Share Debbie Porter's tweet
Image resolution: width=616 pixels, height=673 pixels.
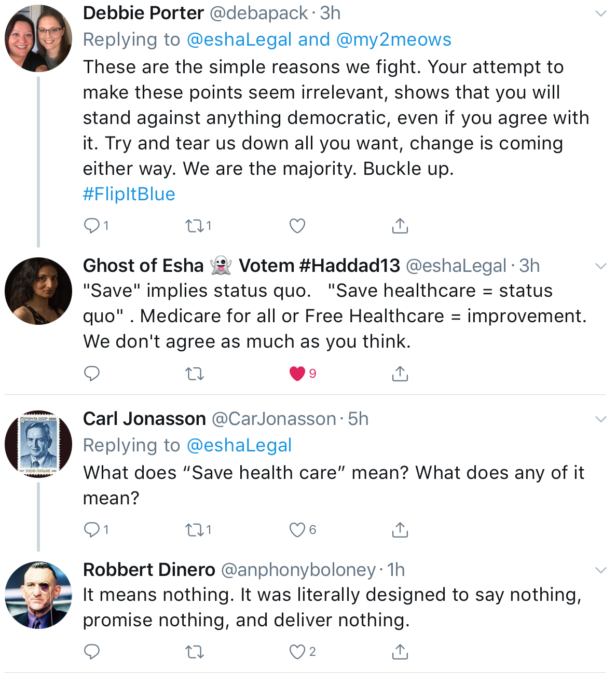pos(400,226)
